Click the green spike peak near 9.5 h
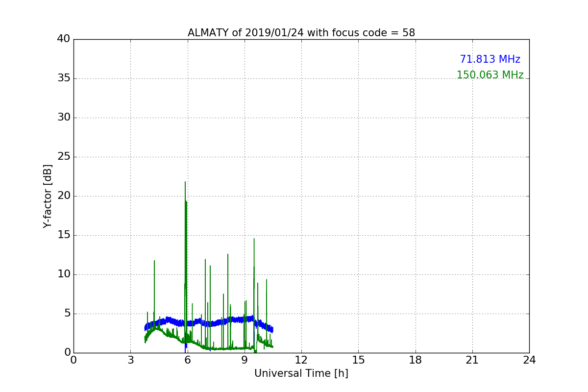 click(254, 239)
